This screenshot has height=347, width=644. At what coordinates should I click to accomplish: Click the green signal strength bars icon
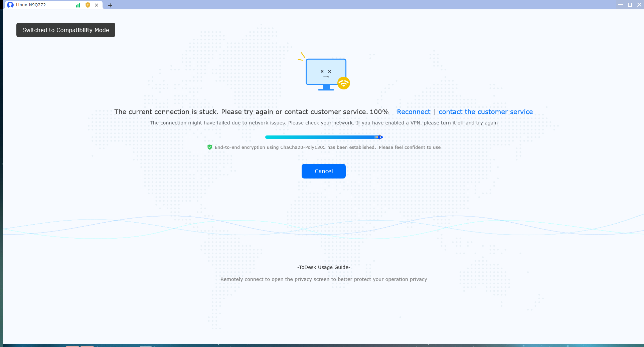[78, 5]
